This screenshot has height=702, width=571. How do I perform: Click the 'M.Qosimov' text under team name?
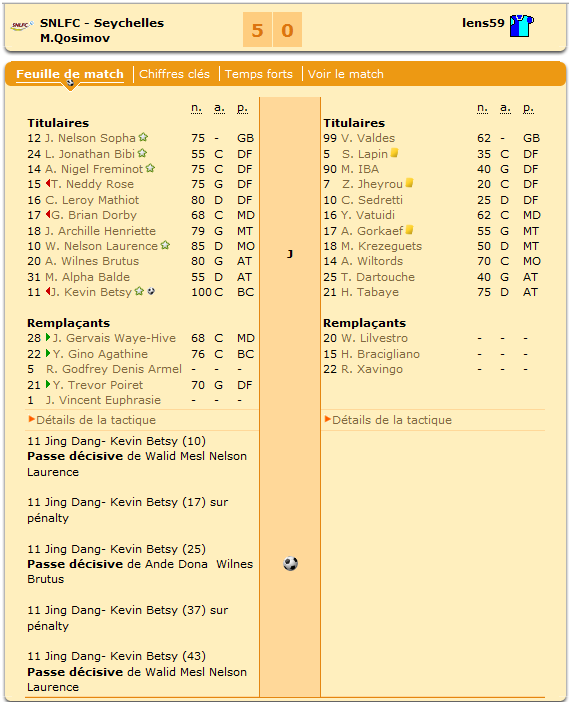75,38
